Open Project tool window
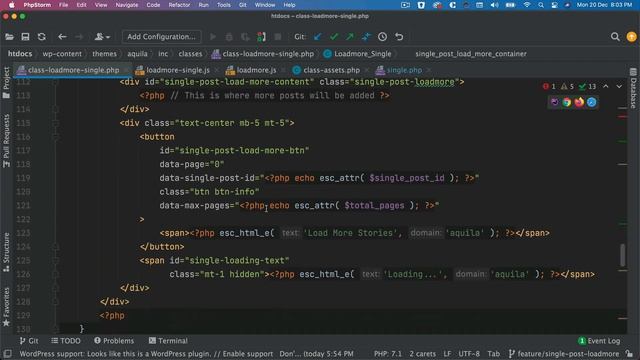640x360 pixels. [6, 82]
